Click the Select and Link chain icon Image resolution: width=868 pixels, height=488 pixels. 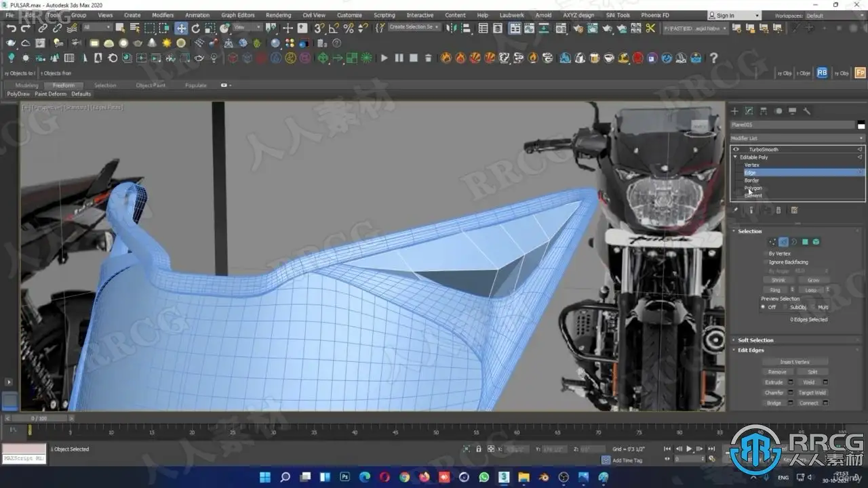coord(43,28)
